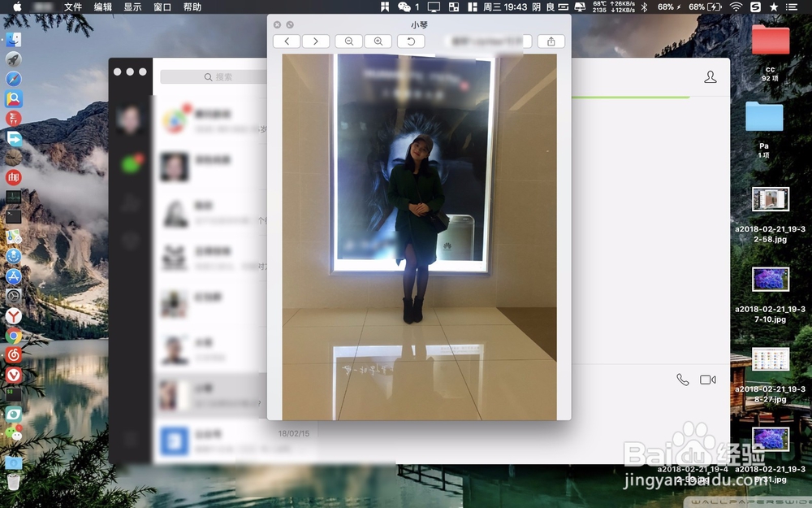
Task: Open Bluetooth status menu
Action: pos(644,7)
